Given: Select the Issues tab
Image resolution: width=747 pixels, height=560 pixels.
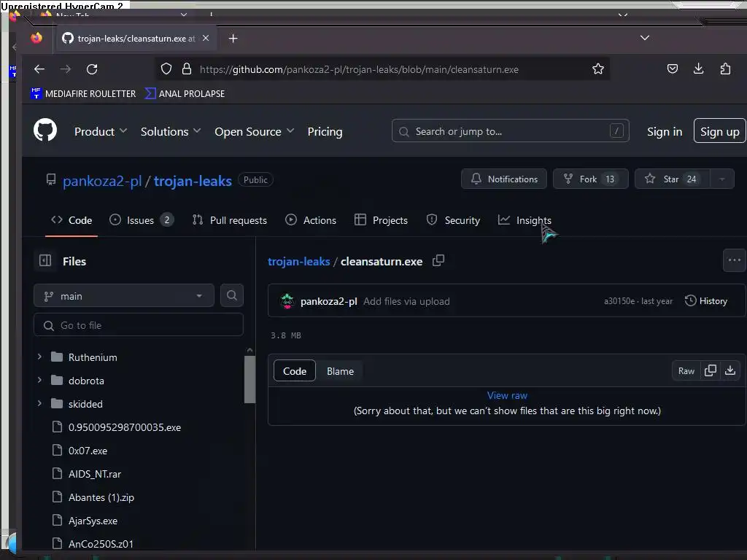Looking at the screenshot, I should point(141,220).
